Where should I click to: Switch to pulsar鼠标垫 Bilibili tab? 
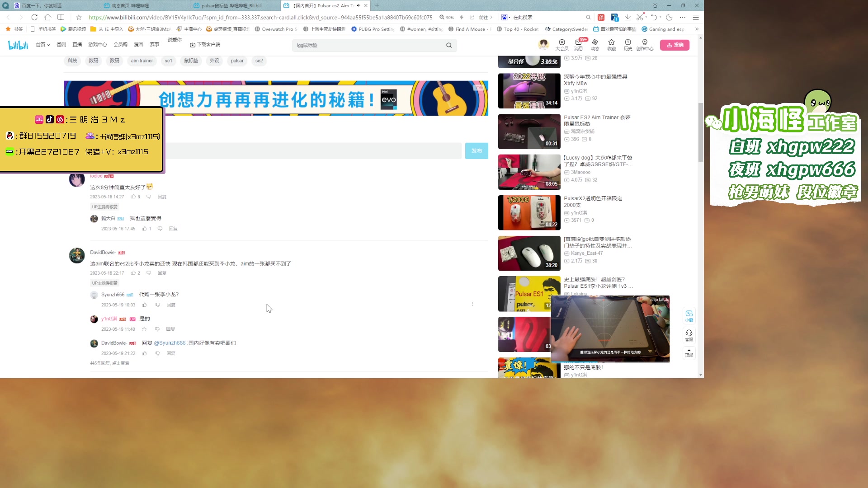(235, 5)
